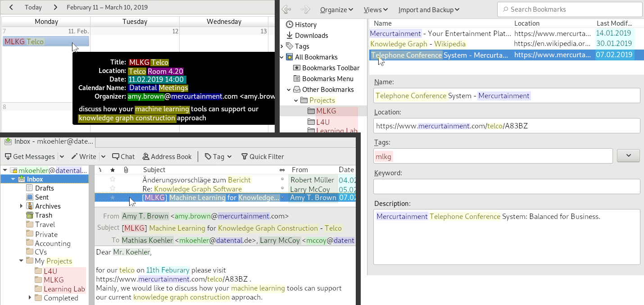Expand the tag list next to the Tags field

click(628, 156)
